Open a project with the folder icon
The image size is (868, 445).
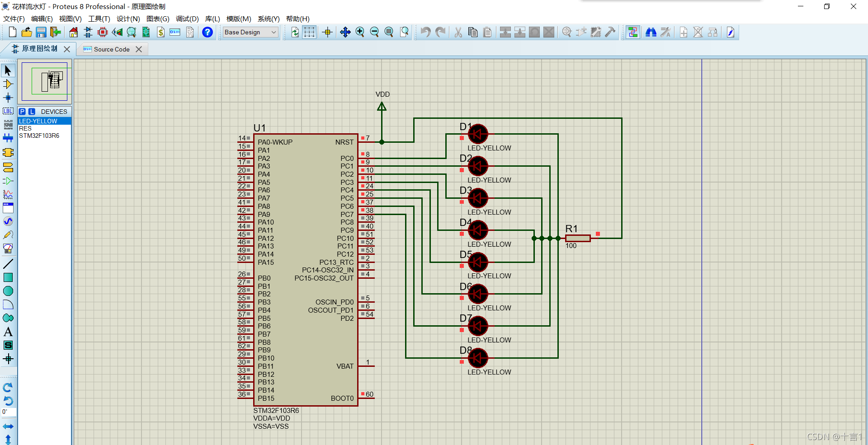[27, 32]
